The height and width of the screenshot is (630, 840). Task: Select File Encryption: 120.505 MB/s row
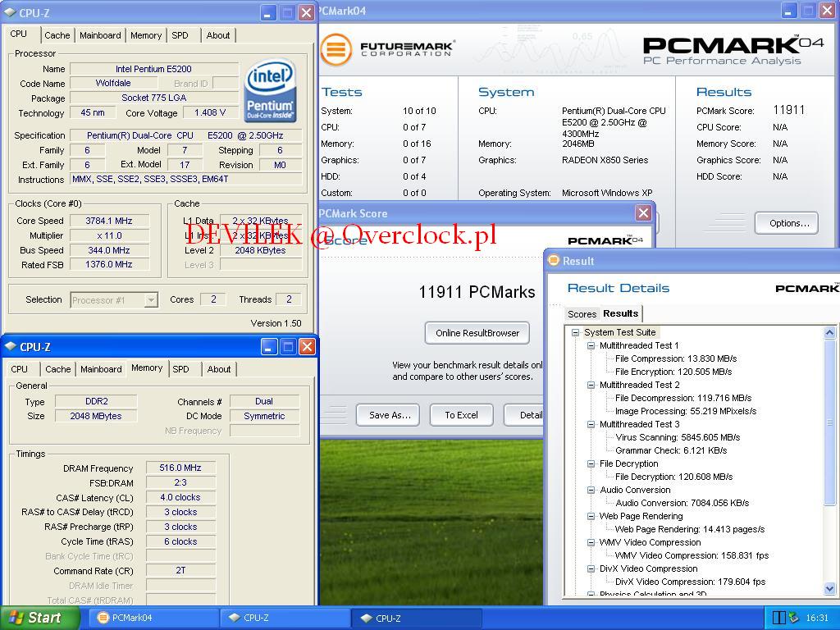pos(673,372)
